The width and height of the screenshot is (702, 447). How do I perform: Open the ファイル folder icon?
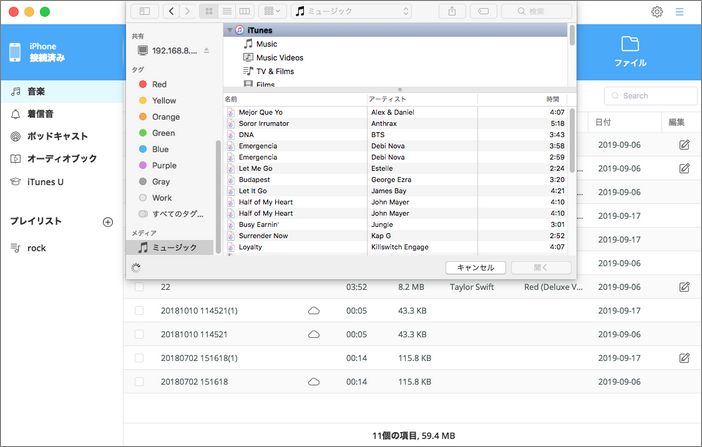click(x=630, y=44)
